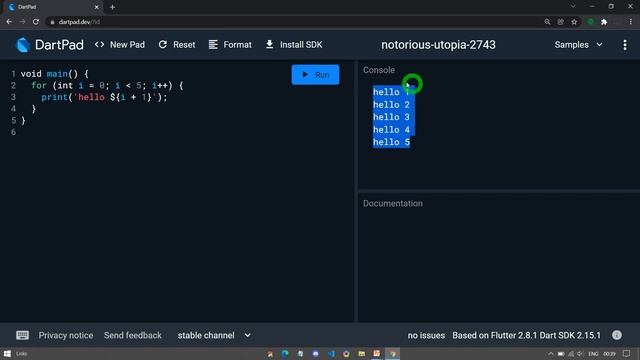Open a new browser tab with the plus
Image resolution: width=640 pixels, height=360 pixels.
112,7
